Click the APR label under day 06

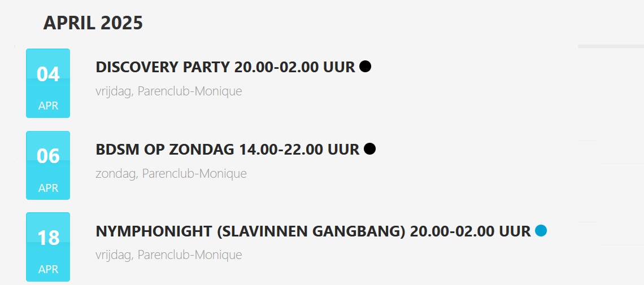(48, 188)
